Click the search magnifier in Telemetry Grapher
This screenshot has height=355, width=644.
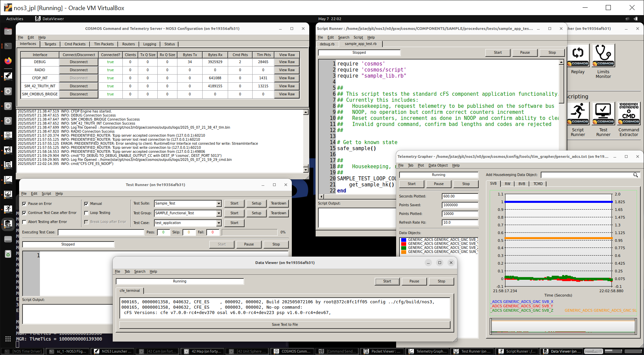pyautogui.click(x=635, y=175)
